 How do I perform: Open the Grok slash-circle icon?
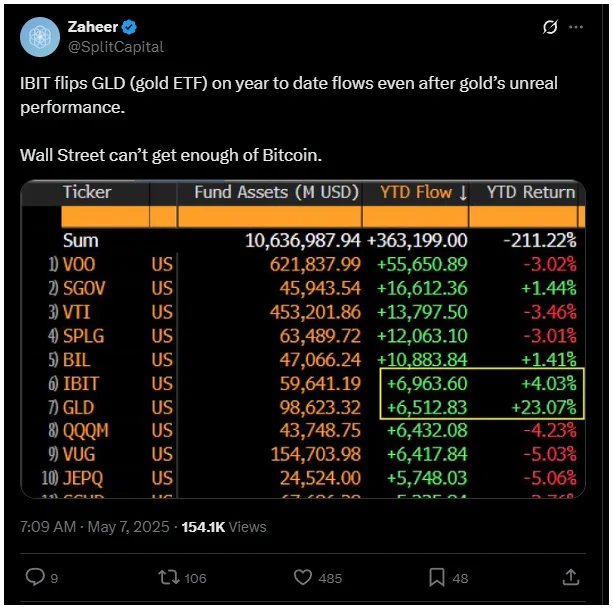tap(550, 27)
